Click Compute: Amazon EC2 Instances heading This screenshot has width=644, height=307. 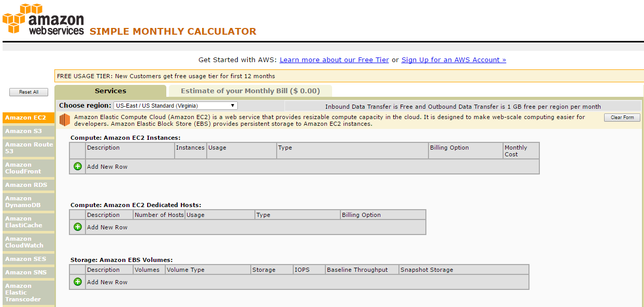coord(125,138)
